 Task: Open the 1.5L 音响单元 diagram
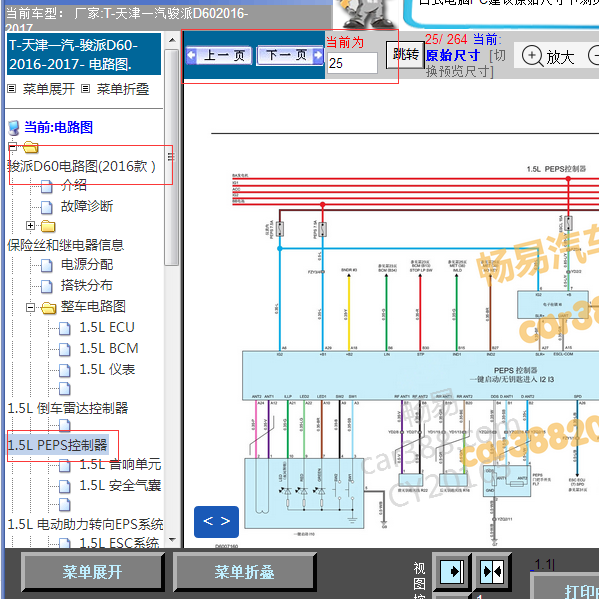tap(120, 465)
